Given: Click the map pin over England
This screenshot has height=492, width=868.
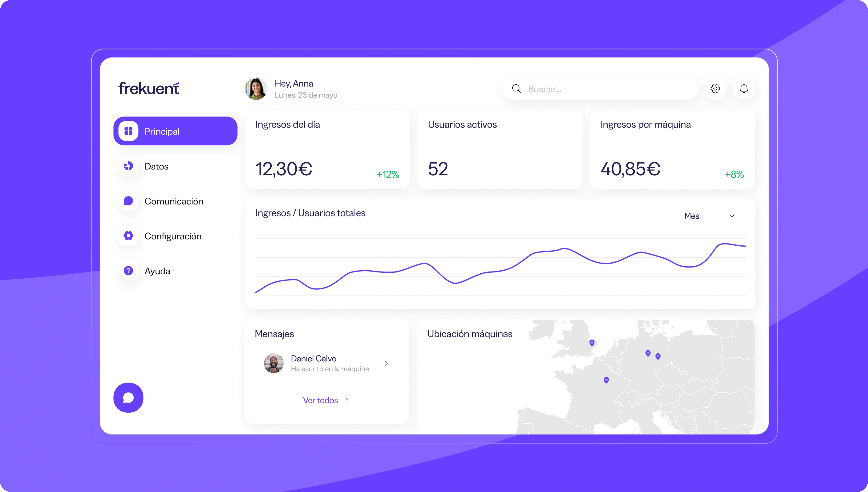Looking at the screenshot, I should pos(592,343).
